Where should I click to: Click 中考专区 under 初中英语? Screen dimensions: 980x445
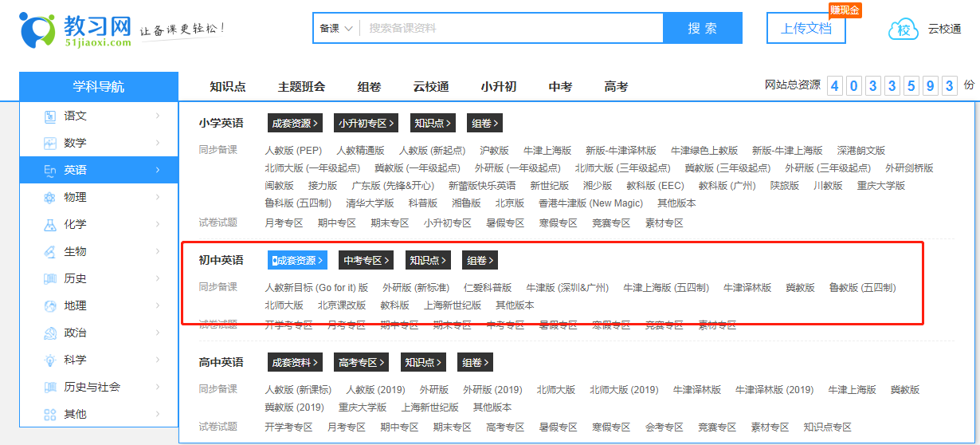(367, 260)
